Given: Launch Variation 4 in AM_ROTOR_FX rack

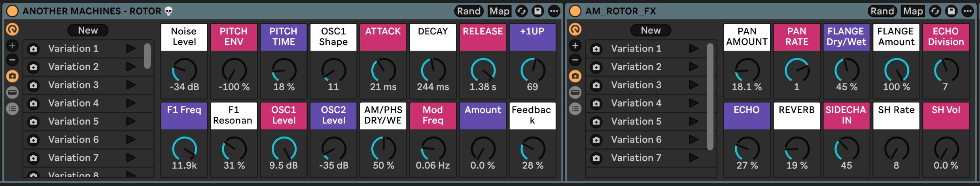Looking at the screenshot, I should 693,103.
